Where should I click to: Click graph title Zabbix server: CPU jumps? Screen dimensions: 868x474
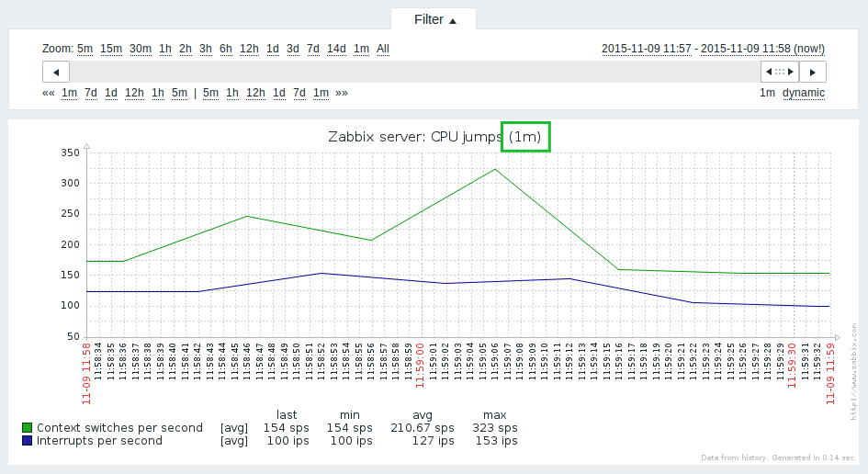click(x=415, y=137)
